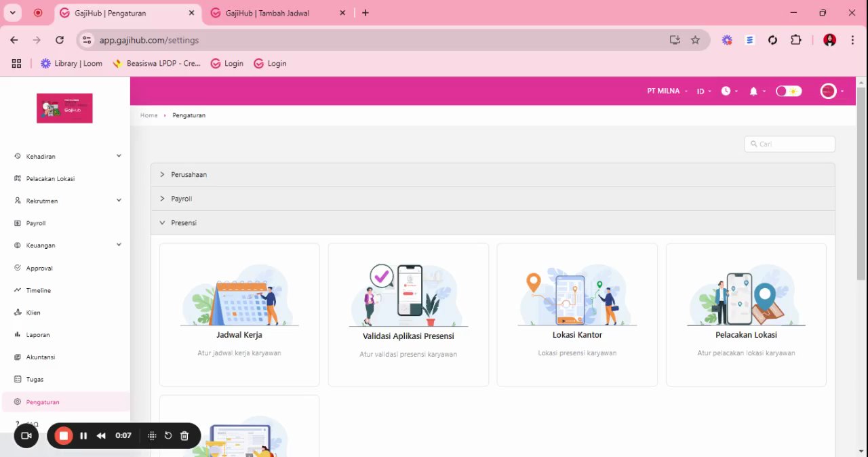Select GajiHub Pengaturan browser tab
This screenshot has height=457, width=868.
coord(127,13)
